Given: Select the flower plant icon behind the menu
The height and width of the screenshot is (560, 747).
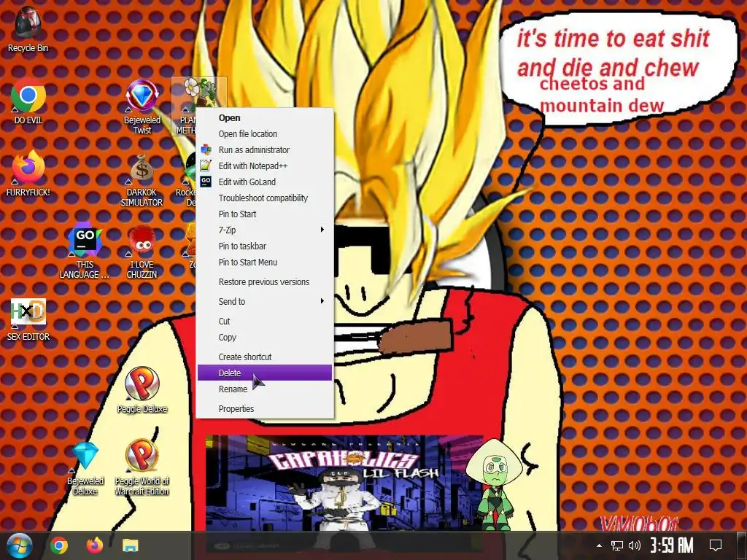Looking at the screenshot, I should (199, 91).
